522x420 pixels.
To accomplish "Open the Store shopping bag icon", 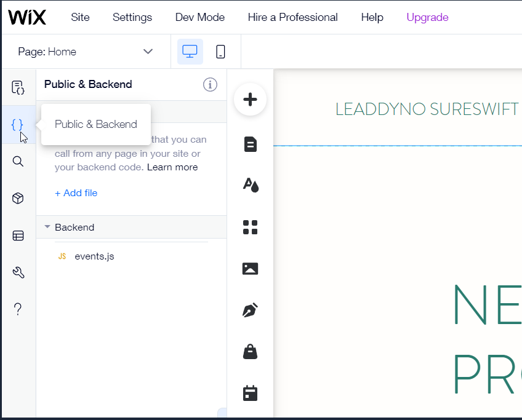I will click(x=250, y=352).
